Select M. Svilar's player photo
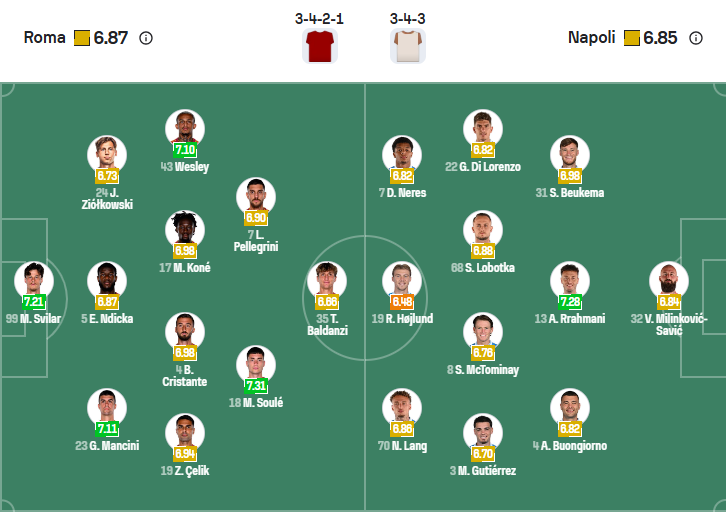The width and height of the screenshot is (726, 515). click(x=34, y=279)
